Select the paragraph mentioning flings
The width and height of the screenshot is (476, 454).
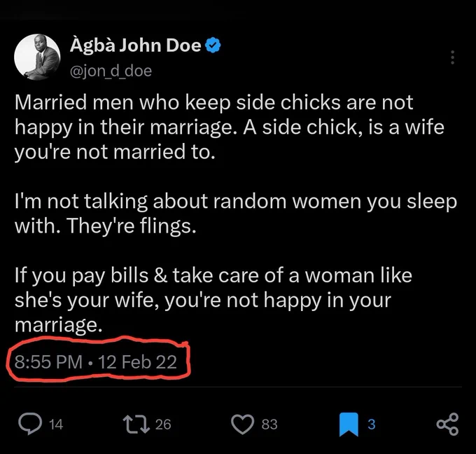236,214
